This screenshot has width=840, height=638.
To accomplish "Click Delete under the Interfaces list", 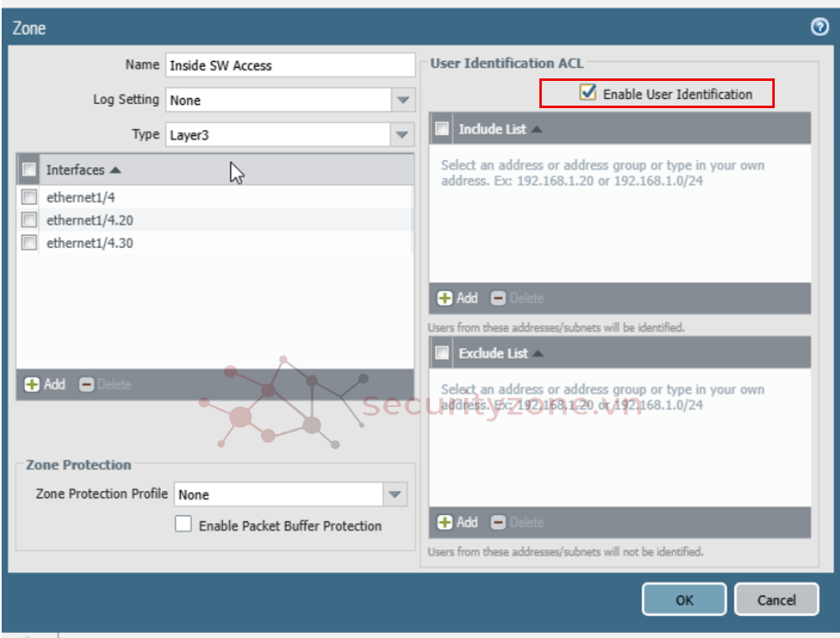I will pyautogui.click(x=105, y=385).
